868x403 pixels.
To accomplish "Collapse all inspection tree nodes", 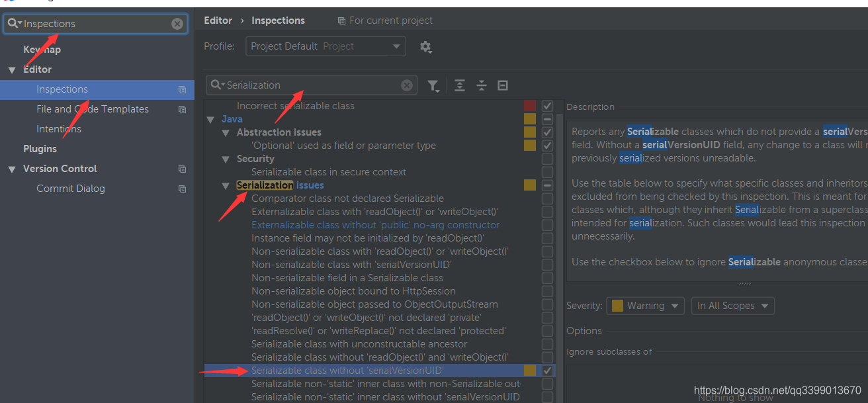I will [482, 85].
